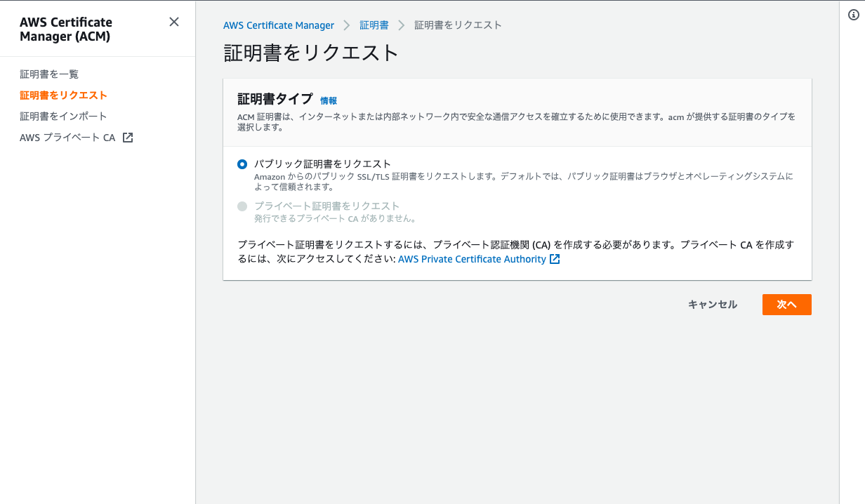Click AWS Certificate Manager breadcrumb link
Image resolution: width=865 pixels, height=504 pixels.
(x=279, y=25)
